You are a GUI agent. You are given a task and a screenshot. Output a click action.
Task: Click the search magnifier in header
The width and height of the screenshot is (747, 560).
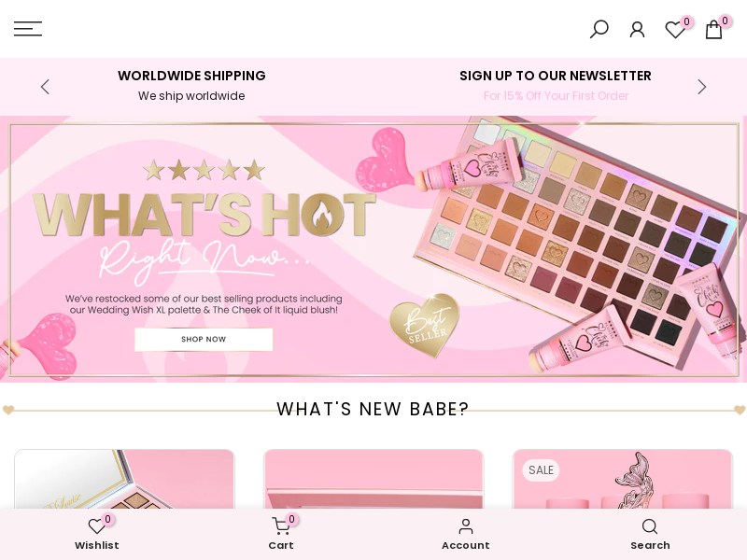click(599, 29)
